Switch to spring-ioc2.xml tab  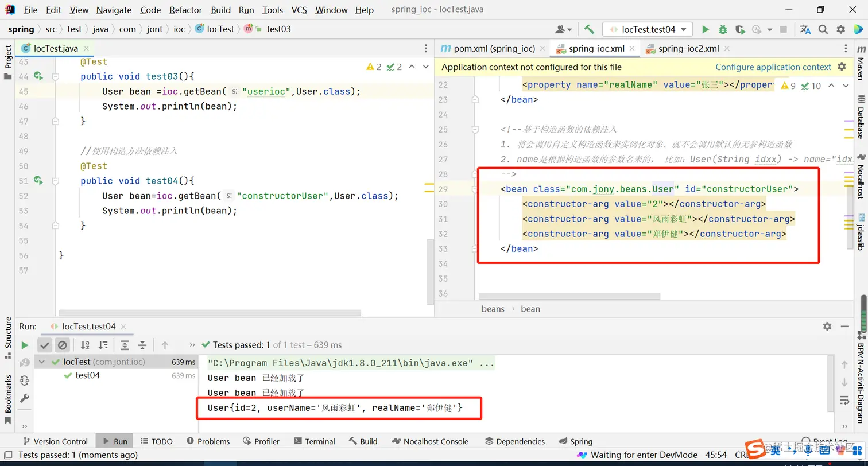tap(688, 48)
